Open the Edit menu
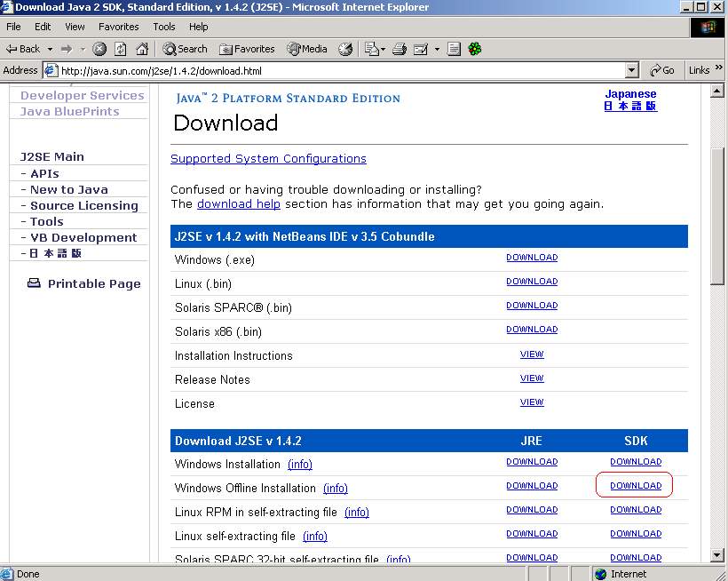The height and width of the screenshot is (581, 728). 43,27
